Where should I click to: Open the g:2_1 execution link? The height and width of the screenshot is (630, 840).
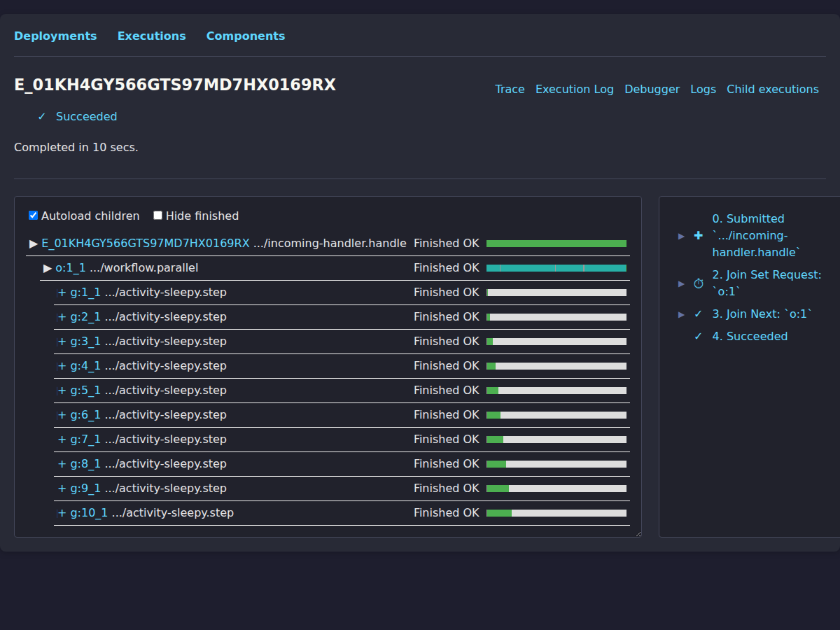[85, 317]
